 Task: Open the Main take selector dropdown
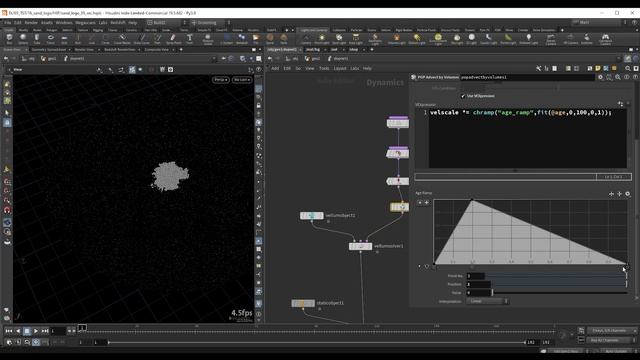point(598,22)
